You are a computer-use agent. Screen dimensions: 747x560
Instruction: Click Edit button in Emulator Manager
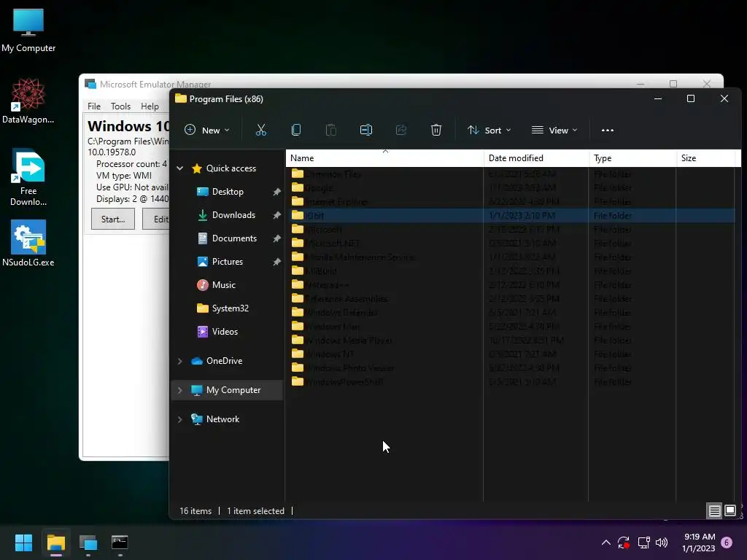pyautogui.click(x=156, y=219)
